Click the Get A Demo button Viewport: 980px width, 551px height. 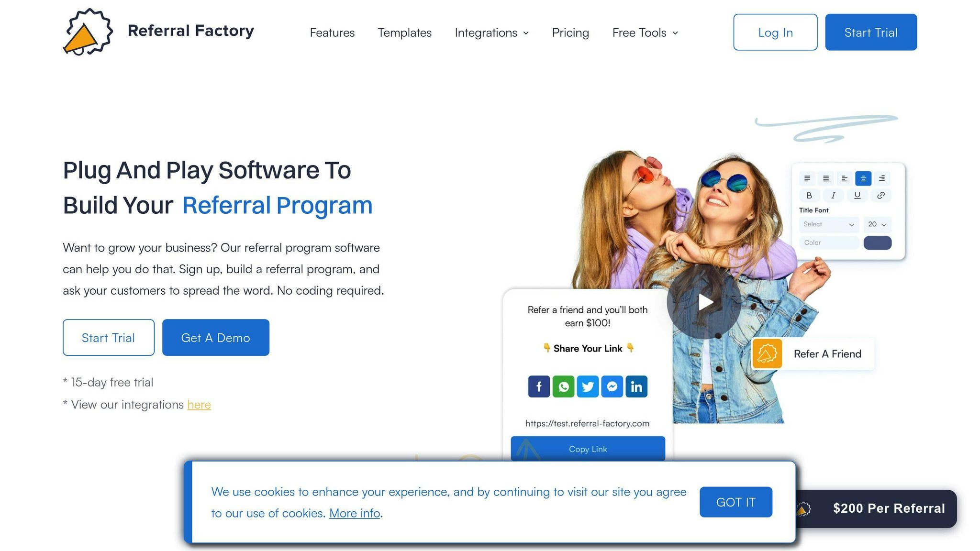[216, 338]
